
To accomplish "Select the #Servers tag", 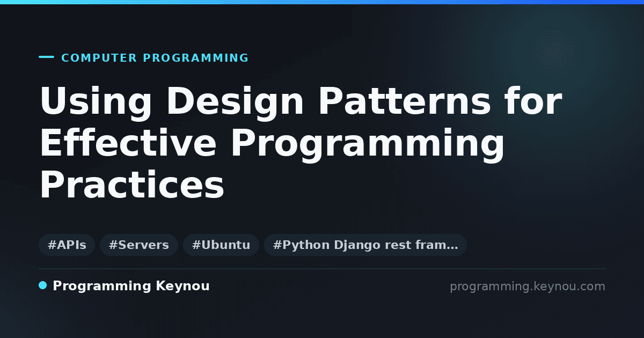I will point(139,245).
